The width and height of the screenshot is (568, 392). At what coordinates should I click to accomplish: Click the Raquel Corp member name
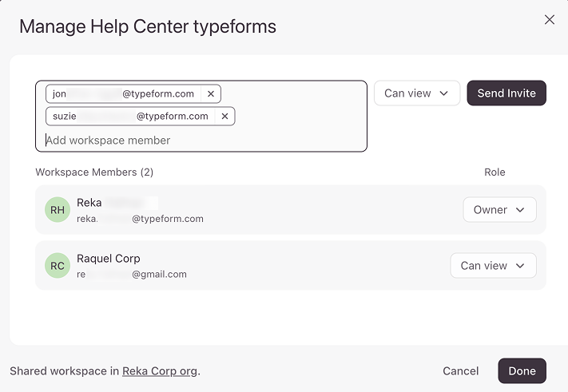click(109, 259)
